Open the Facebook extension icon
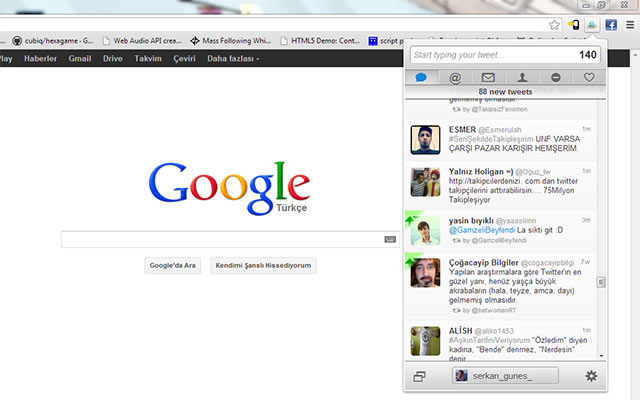Screen dimensions: 640x400 [611, 25]
